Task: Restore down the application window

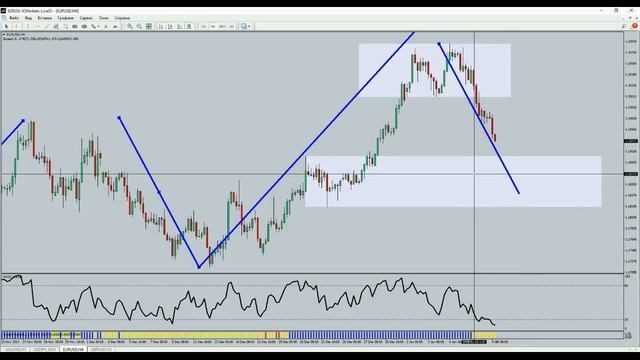Action: [x=616, y=11]
